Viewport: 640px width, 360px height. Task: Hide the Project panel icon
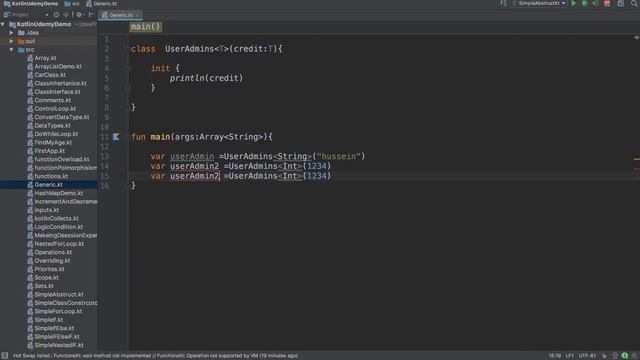91,15
